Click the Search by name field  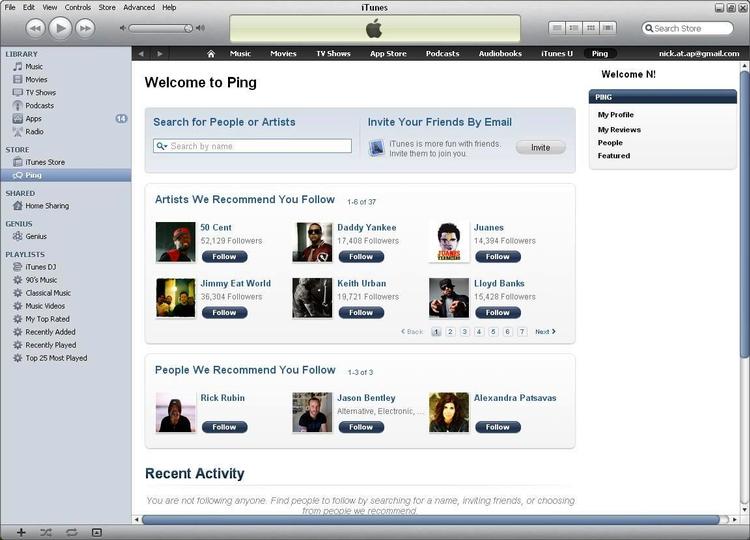[x=252, y=146]
